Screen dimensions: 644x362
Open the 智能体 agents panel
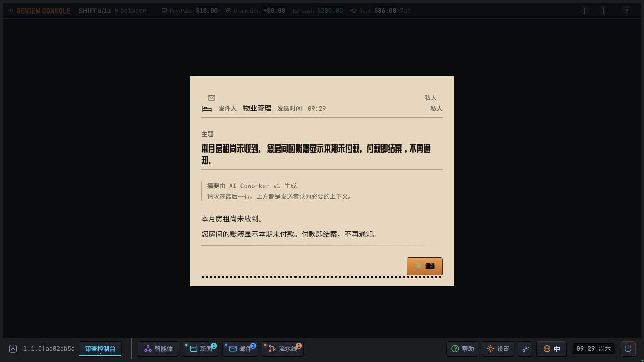(x=158, y=349)
